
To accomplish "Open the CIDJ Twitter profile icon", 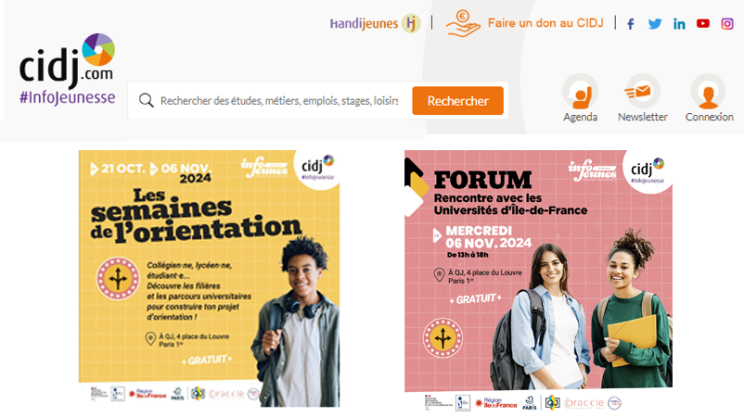I will click(655, 24).
